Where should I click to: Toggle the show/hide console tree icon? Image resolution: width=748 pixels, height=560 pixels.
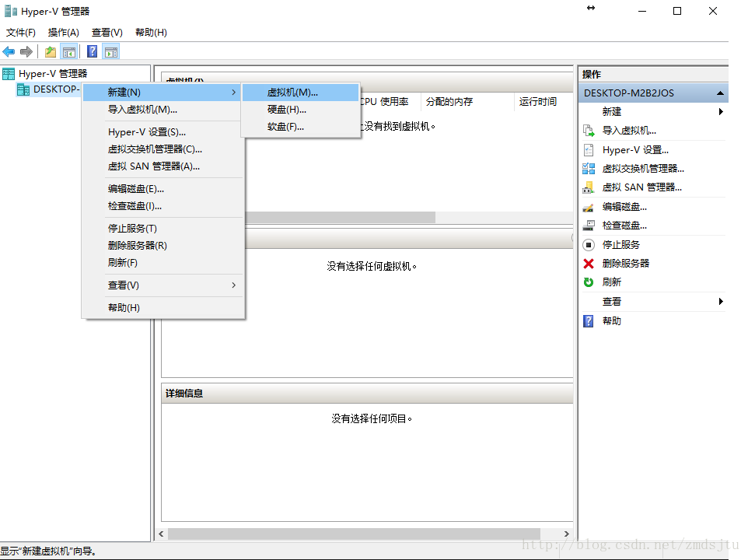tap(69, 51)
